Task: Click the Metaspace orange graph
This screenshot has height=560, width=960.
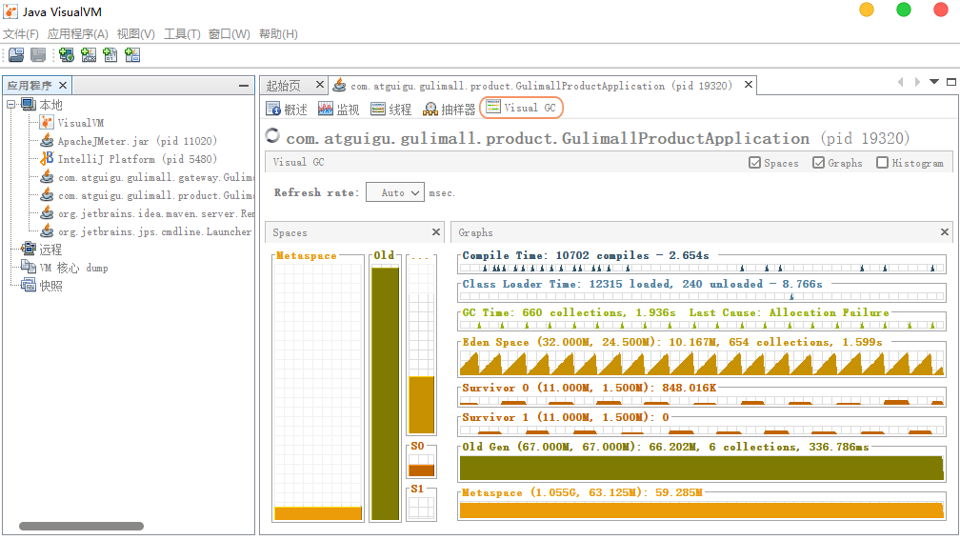Action: click(x=702, y=510)
